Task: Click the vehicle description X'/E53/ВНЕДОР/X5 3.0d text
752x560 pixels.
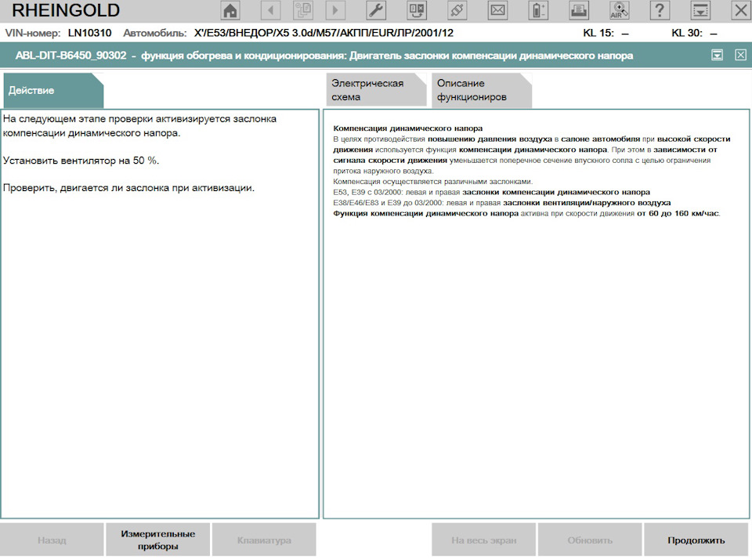Action: [324, 33]
